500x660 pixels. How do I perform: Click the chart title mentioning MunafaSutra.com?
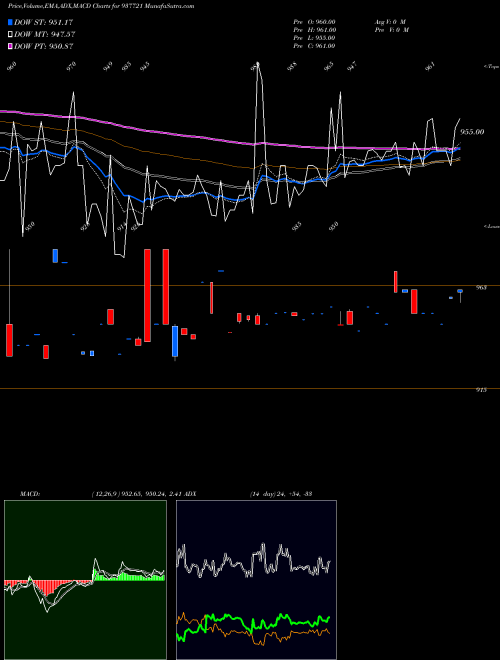[101, 6]
